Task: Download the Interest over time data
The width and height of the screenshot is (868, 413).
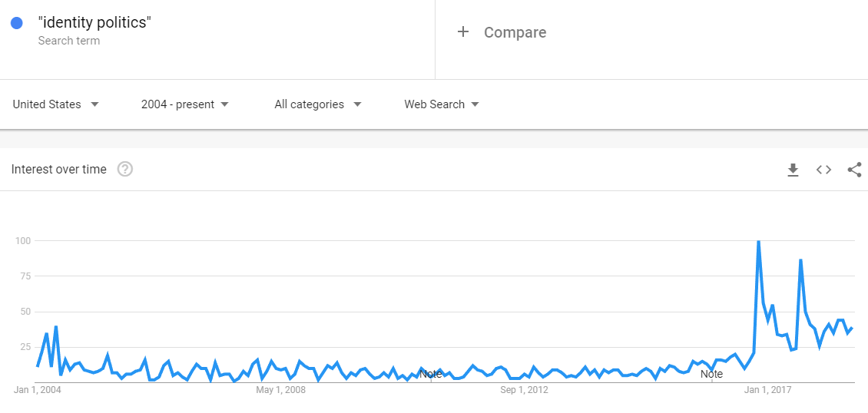Action: coord(793,170)
